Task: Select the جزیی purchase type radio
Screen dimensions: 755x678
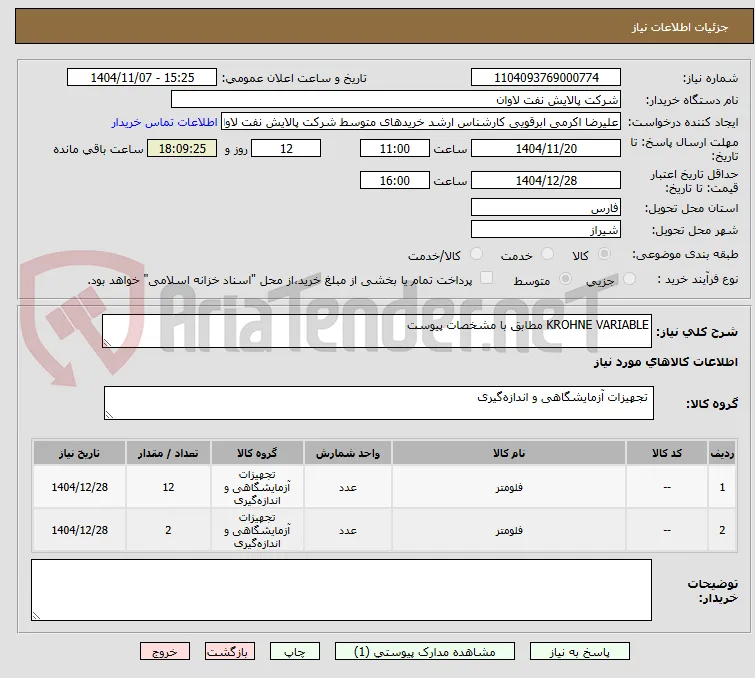Action: click(x=629, y=279)
